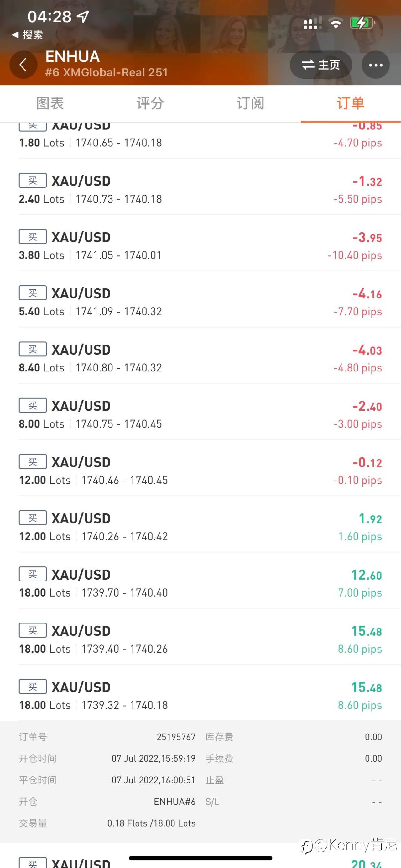Tap the 买 badge on 2.40 Lots order
The height and width of the screenshot is (868, 401).
coord(33,181)
